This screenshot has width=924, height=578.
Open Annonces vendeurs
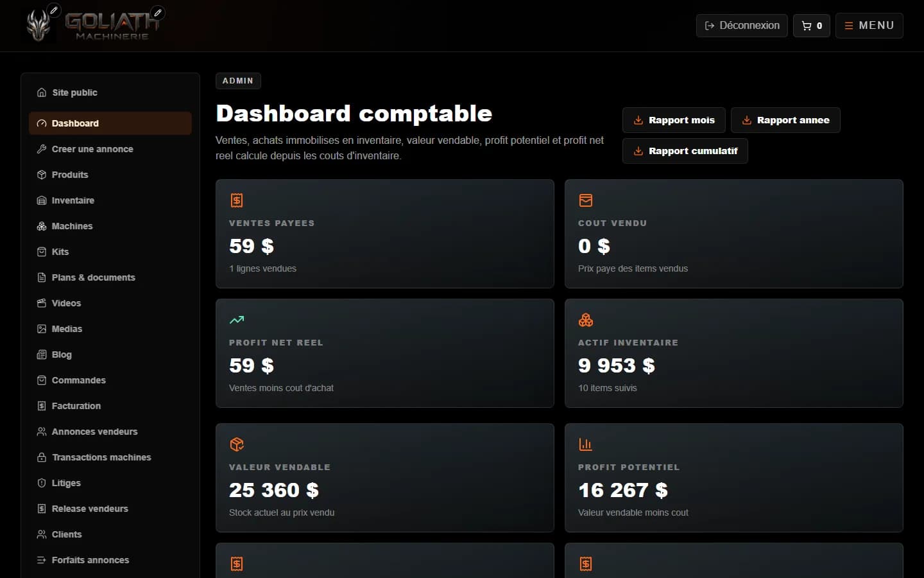pyautogui.click(x=110, y=432)
